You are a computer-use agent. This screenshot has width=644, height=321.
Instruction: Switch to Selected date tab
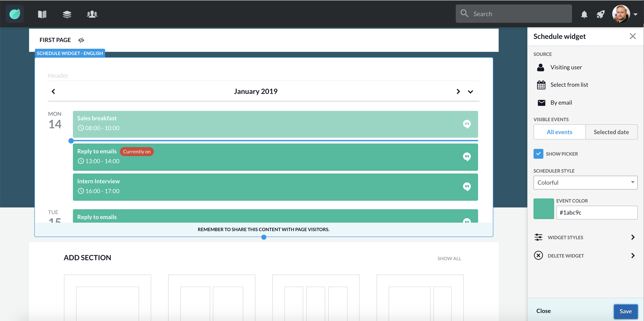pos(611,132)
